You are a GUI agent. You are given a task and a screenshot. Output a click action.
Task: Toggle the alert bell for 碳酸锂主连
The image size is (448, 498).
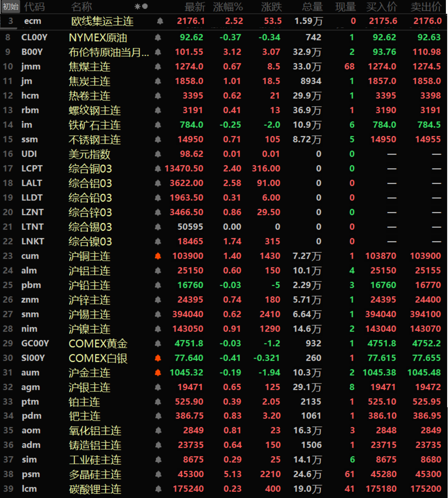click(x=158, y=489)
